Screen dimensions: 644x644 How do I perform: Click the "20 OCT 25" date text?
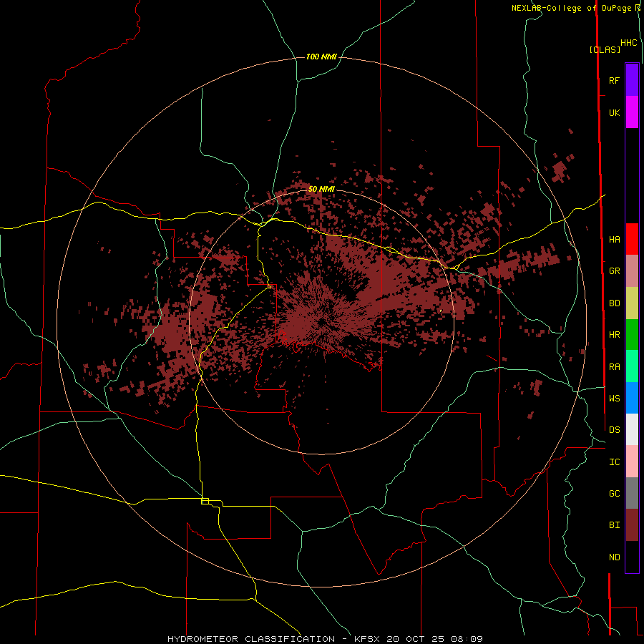tap(416, 639)
